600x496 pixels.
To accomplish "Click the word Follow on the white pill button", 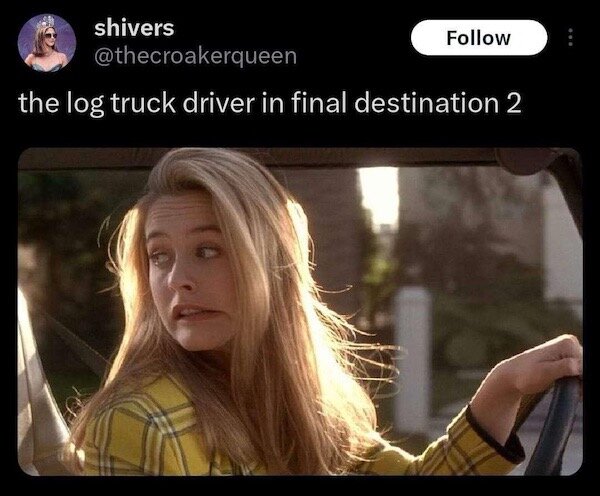I will coord(479,38).
